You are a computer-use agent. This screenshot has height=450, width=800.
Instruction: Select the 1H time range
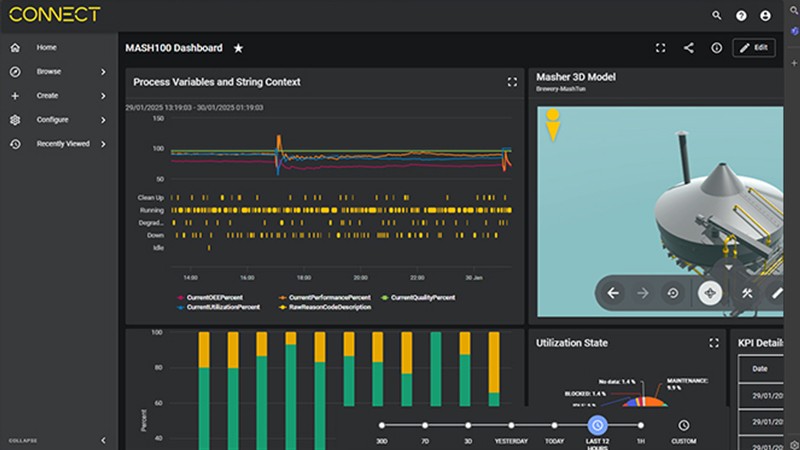(641, 425)
